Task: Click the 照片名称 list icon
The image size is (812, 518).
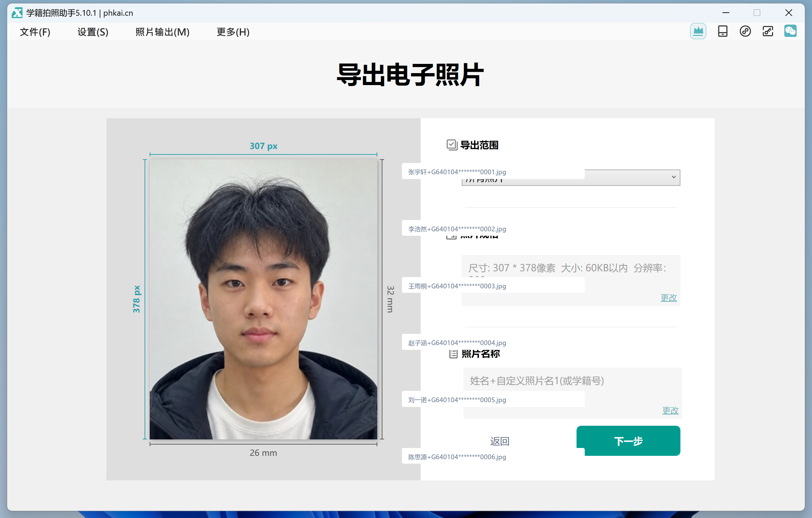Action: 453,354
